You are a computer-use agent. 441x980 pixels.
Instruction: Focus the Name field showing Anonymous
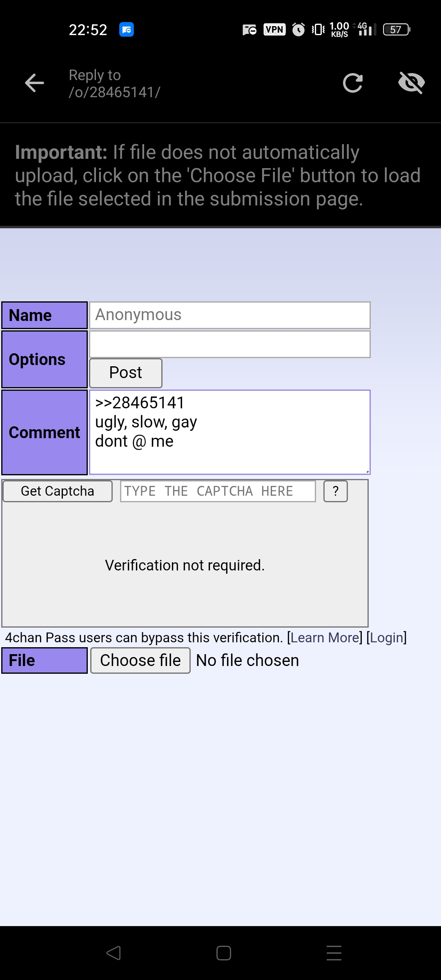230,315
